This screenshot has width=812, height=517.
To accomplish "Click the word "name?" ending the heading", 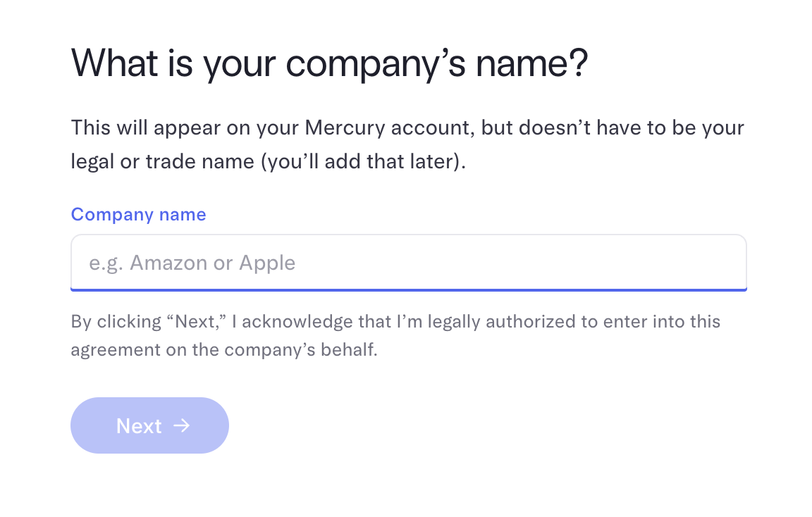I will [531, 63].
